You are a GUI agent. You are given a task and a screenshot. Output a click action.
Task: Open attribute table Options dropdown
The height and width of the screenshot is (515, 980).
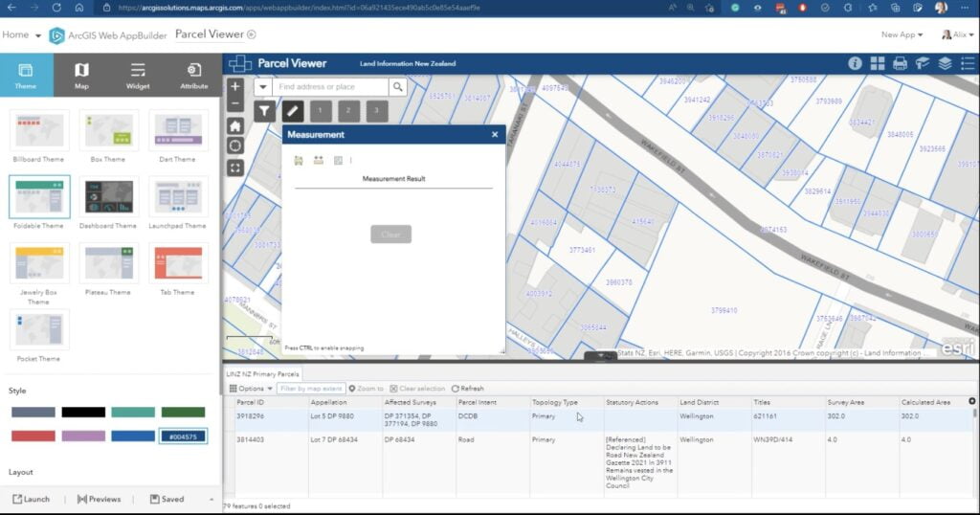coord(251,388)
